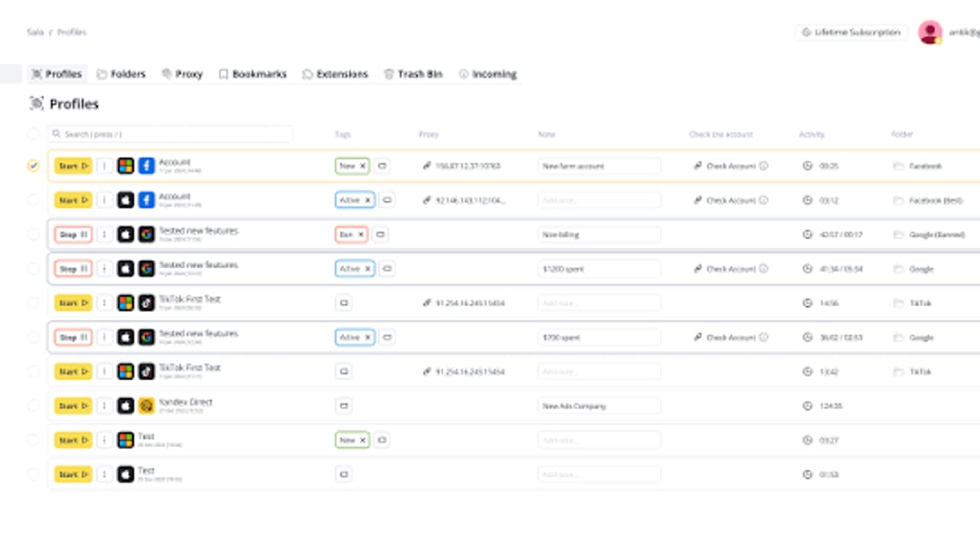Click Check Account in Facebook (test) row
The image size is (980, 551).
pos(731,200)
